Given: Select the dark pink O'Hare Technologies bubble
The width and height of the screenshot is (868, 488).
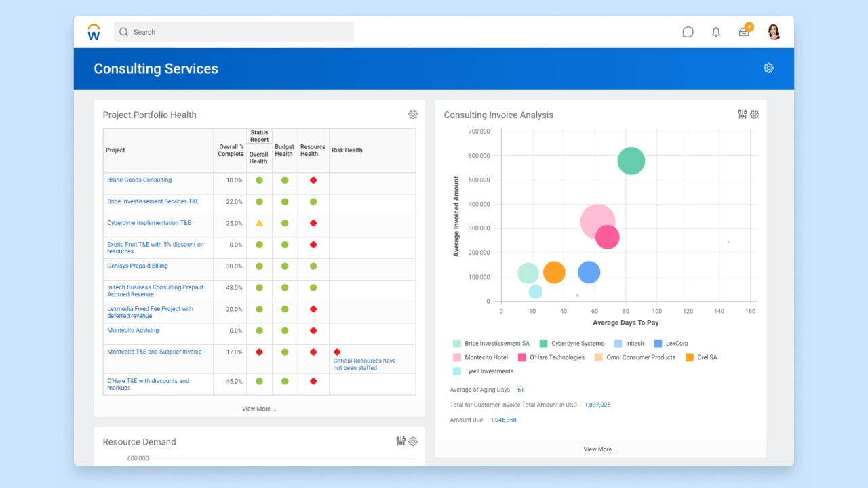Looking at the screenshot, I should (608, 237).
